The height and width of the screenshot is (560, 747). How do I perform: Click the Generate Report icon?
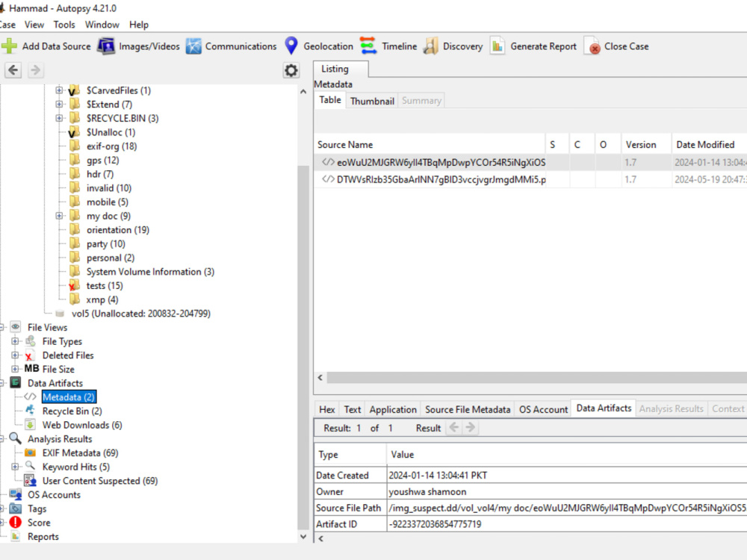click(498, 46)
